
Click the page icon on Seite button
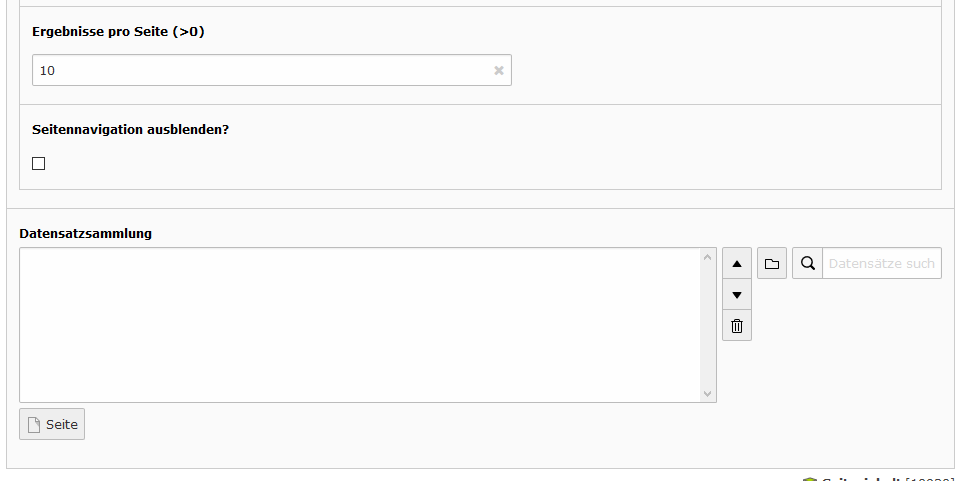click(35, 425)
